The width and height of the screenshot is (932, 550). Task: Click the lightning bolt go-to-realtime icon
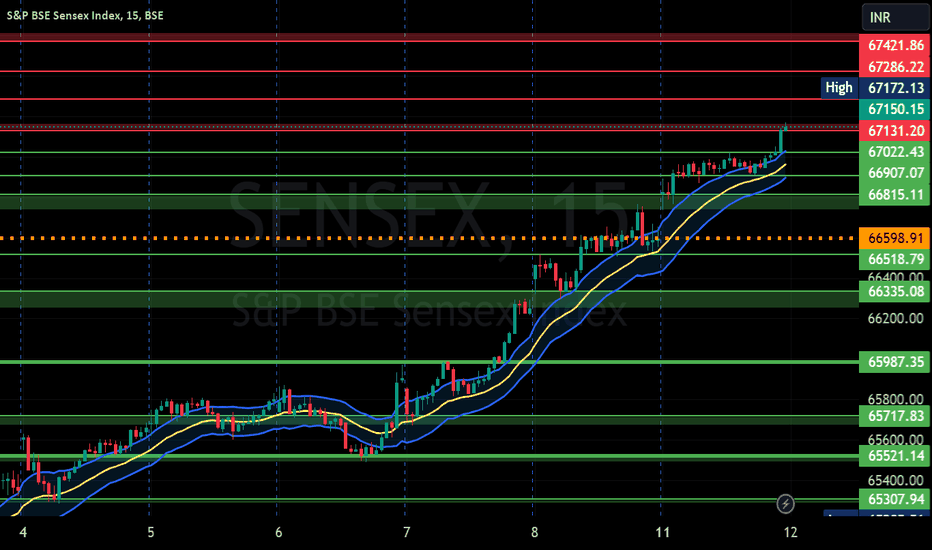point(785,504)
